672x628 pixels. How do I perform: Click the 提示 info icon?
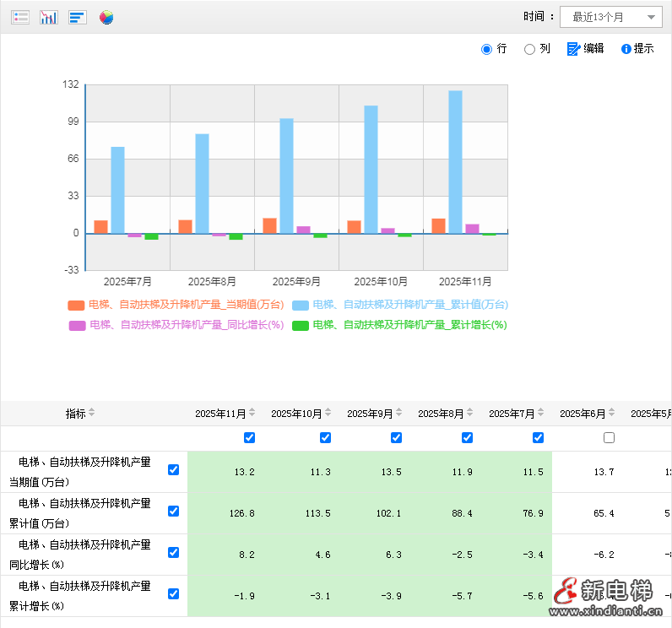[626, 49]
